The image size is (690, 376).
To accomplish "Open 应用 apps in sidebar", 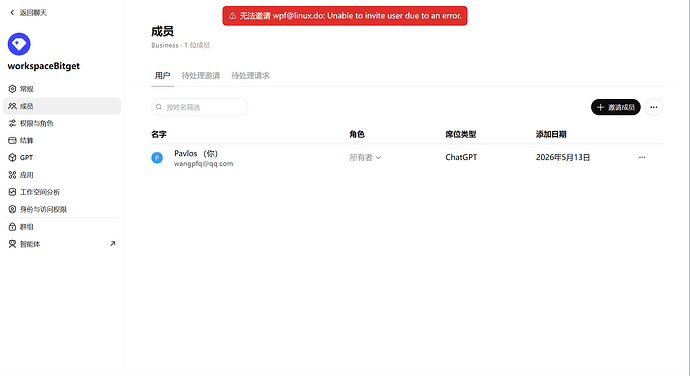I will [x=62, y=175].
